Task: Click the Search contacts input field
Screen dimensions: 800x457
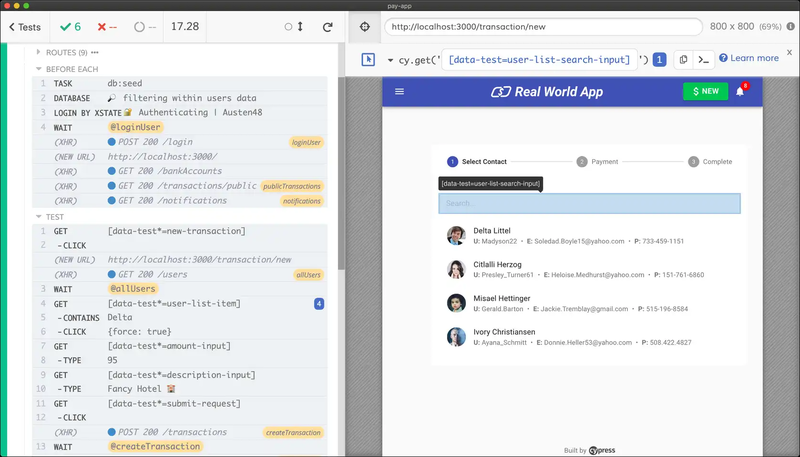Action: 589,204
